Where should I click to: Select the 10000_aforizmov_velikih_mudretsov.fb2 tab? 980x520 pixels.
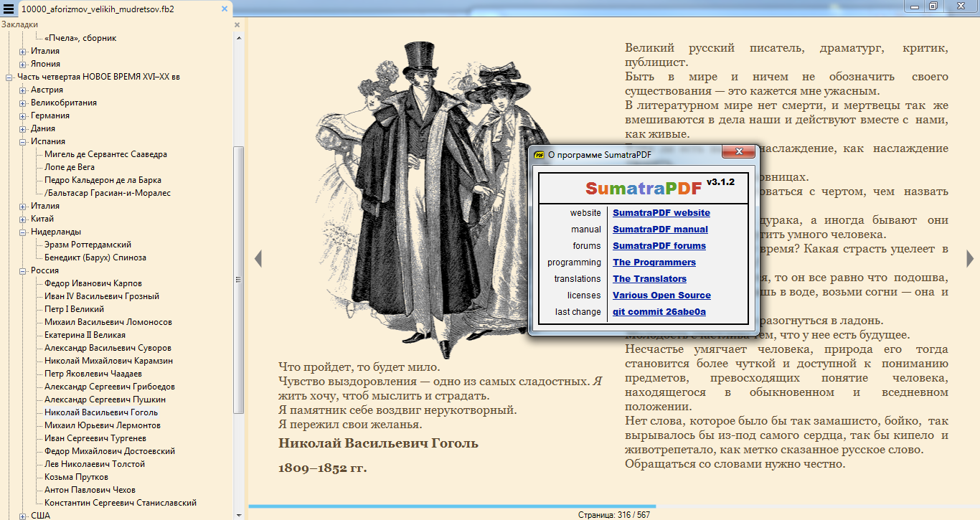click(x=97, y=9)
